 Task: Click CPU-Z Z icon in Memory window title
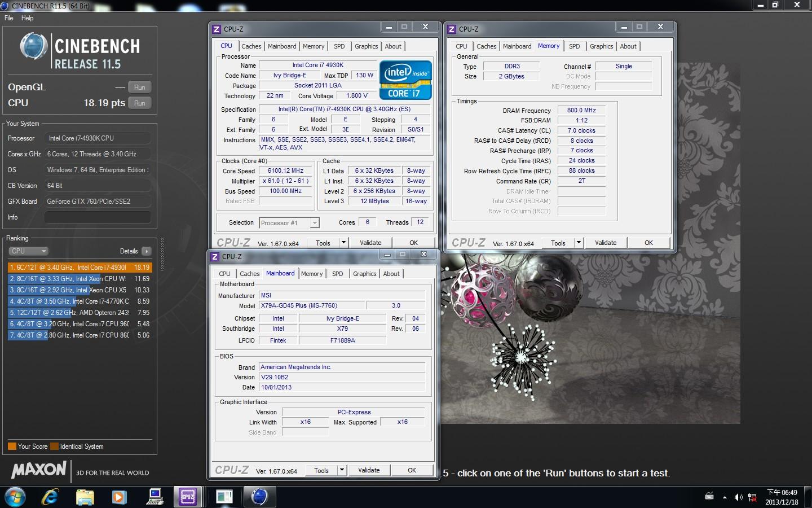452,29
